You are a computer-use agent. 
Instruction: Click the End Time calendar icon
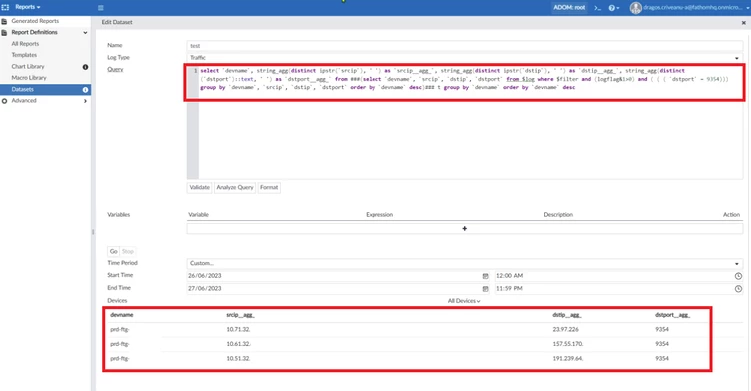coord(485,289)
